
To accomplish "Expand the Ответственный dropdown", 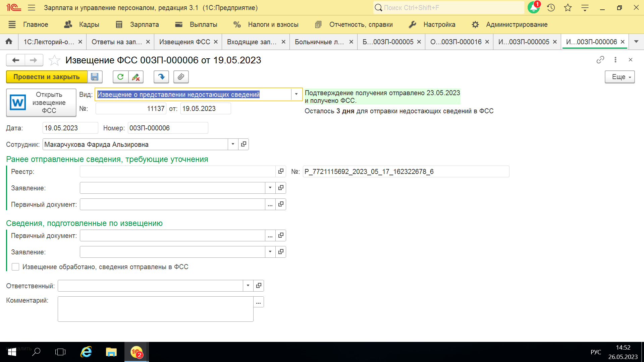I will coord(248,286).
